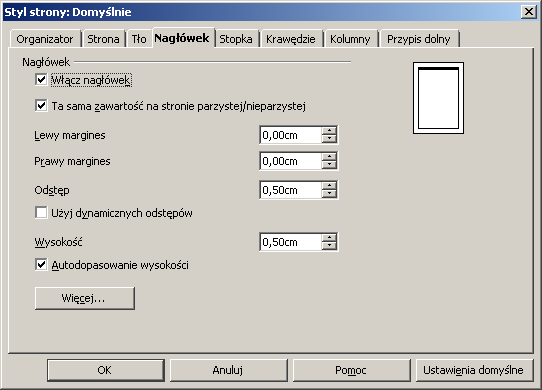Increase Prawy margines with up arrow
This screenshot has width=542, height=390.
tap(329, 157)
